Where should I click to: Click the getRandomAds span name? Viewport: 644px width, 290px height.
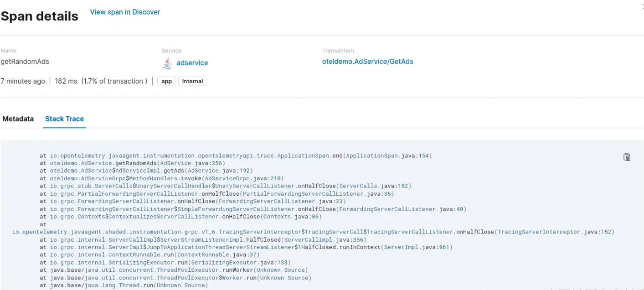click(25, 61)
